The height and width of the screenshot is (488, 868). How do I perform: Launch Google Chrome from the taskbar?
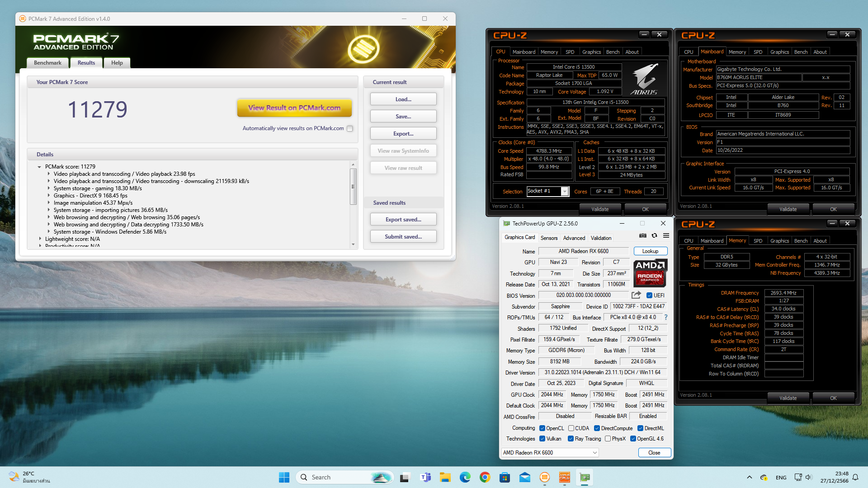coord(485,477)
